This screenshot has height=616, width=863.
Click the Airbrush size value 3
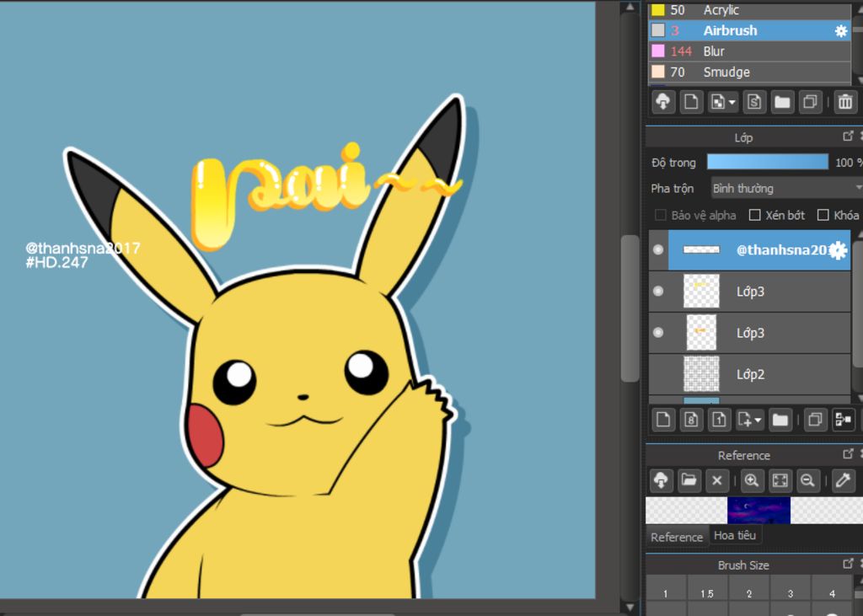(x=675, y=31)
